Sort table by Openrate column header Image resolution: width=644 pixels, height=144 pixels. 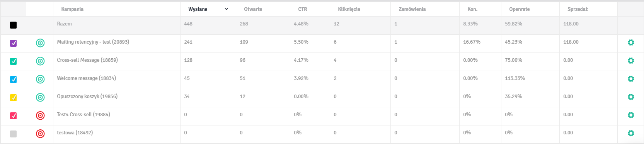[x=520, y=9]
